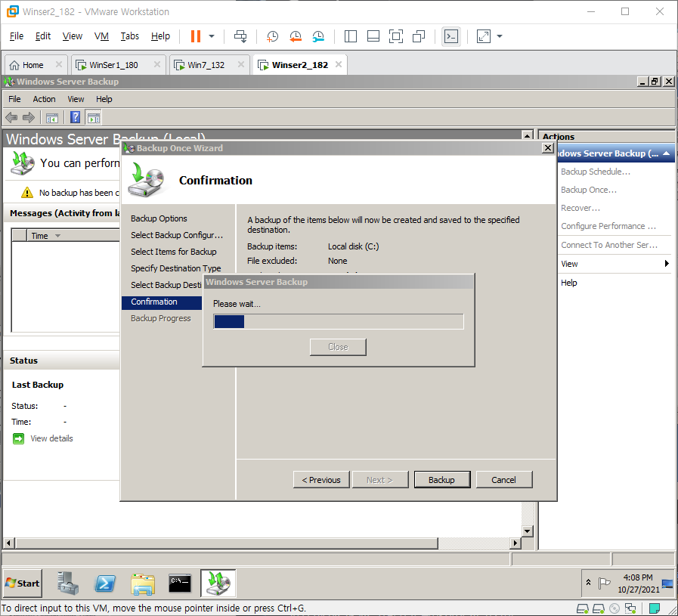
Task: Click the vertical scrollbar down arrow
Action: pos(527,531)
